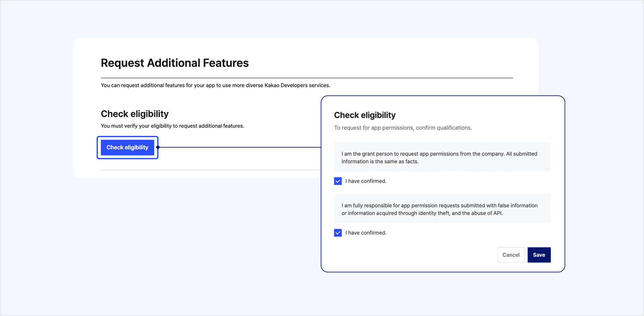Click the Request Additional Features page heading
This screenshot has height=316, width=644.
(x=175, y=63)
